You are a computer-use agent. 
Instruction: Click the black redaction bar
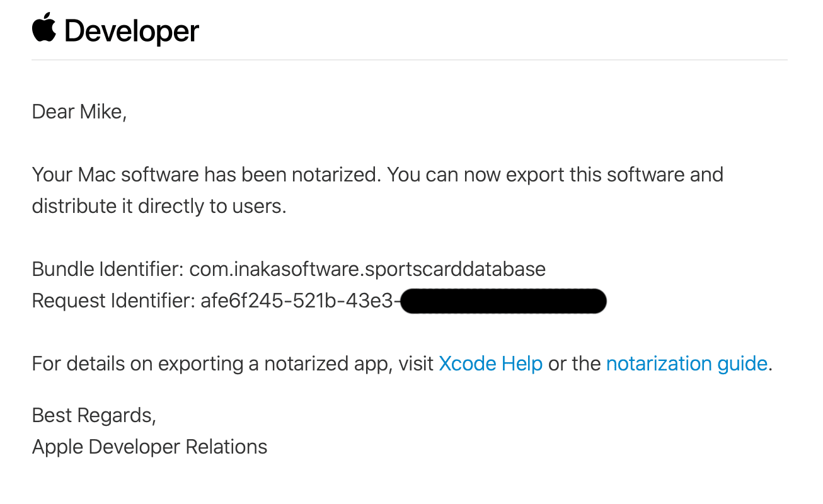(x=503, y=301)
